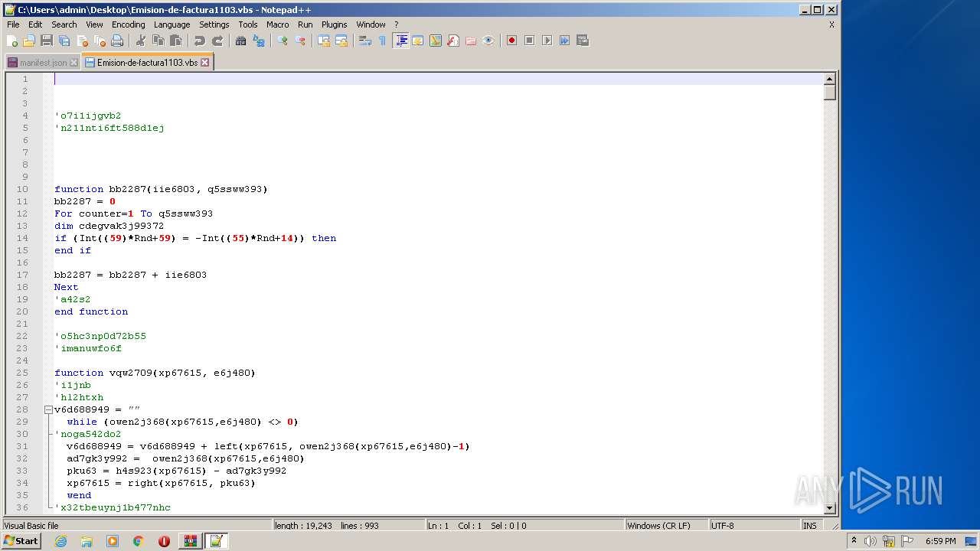The image size is (980, 551).
Task: Click the Start button
Action: coord(21,541)
